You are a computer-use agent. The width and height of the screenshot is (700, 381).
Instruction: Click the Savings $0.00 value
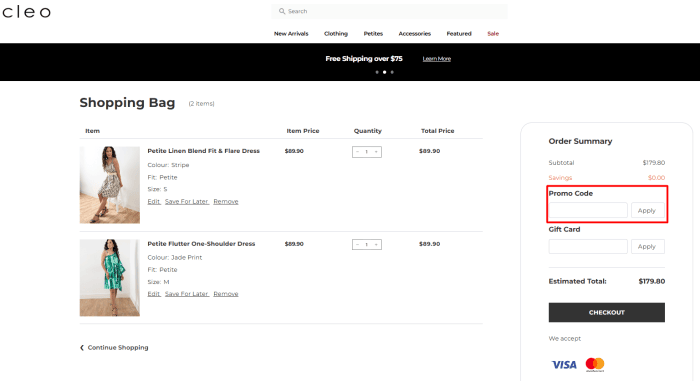(x=657, y=178)
